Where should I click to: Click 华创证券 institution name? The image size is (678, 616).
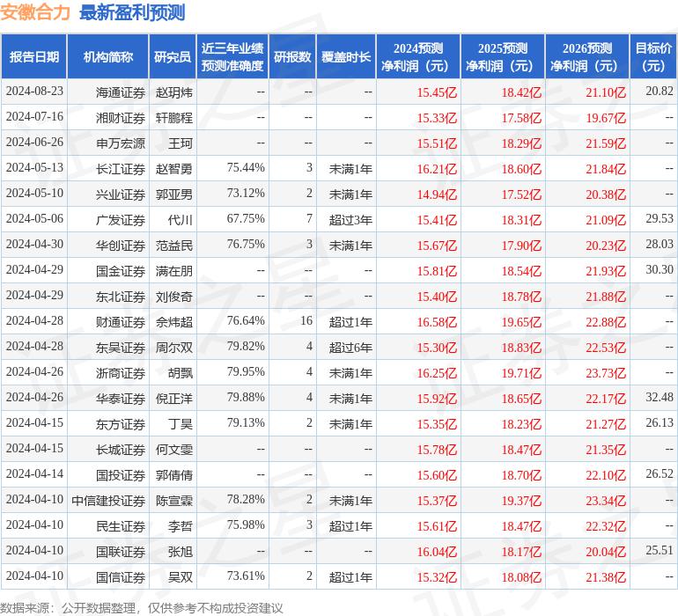tap(121, 246)
